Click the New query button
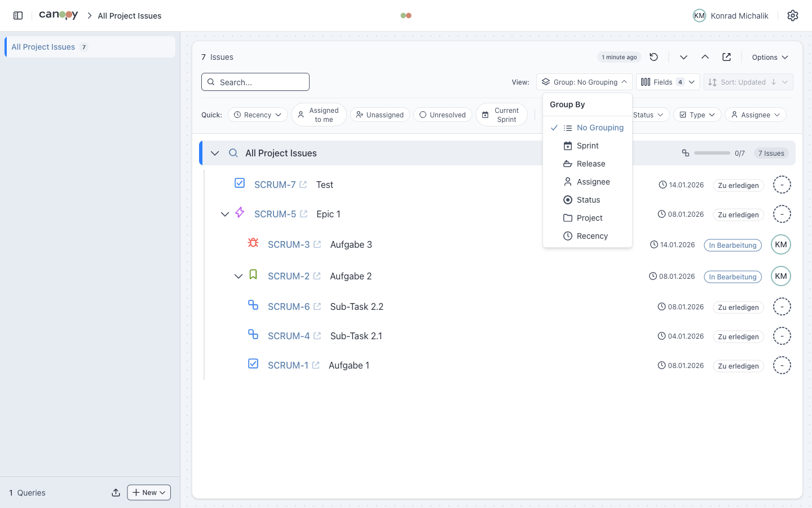Viewport: 812px width, 508px height. (x=149, y=493)
